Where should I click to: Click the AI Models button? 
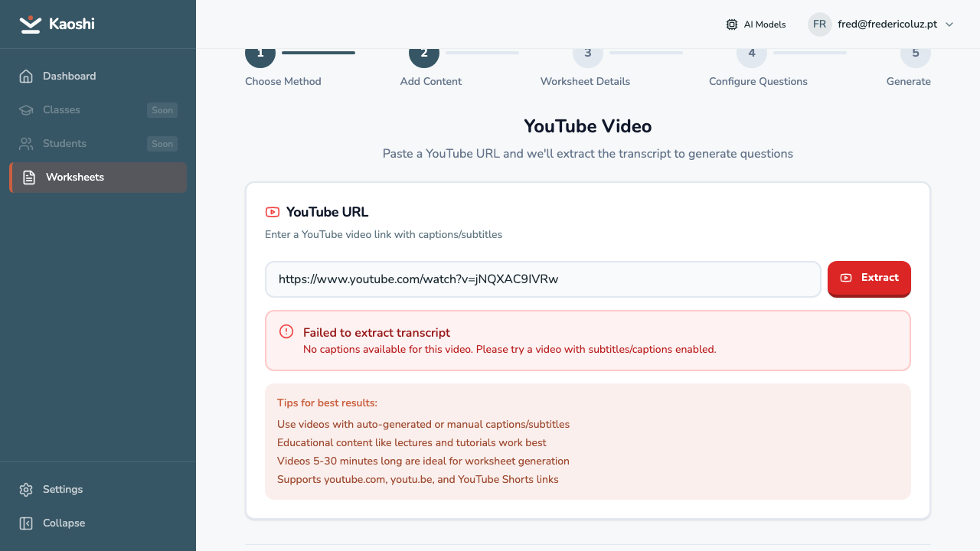tap(756, 24)
